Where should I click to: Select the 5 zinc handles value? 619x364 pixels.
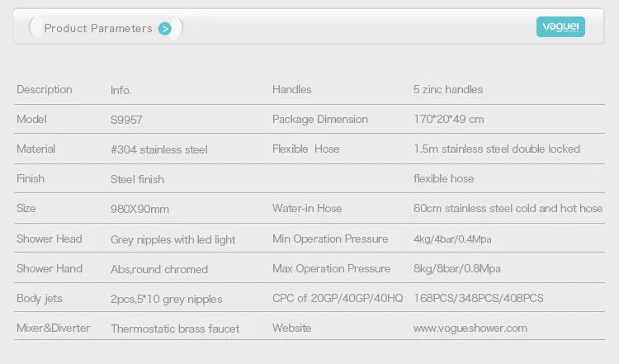[x=448, y=90]
